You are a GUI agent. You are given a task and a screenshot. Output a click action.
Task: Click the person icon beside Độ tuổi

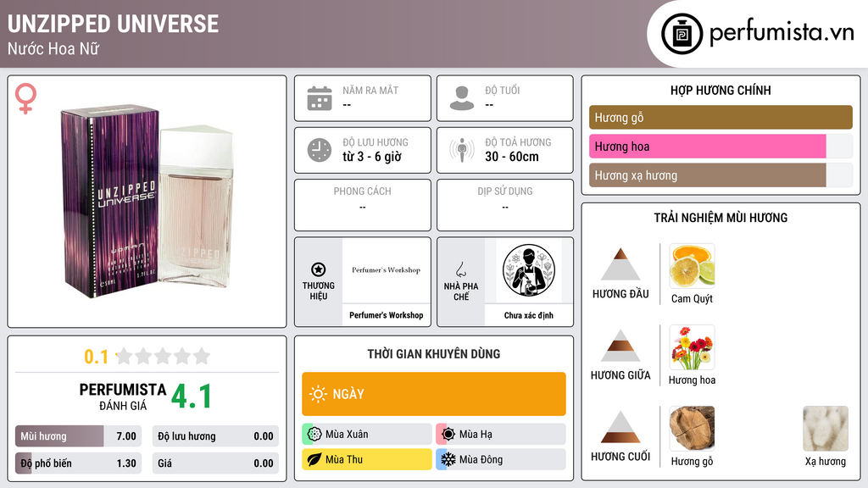coord(462,98)
